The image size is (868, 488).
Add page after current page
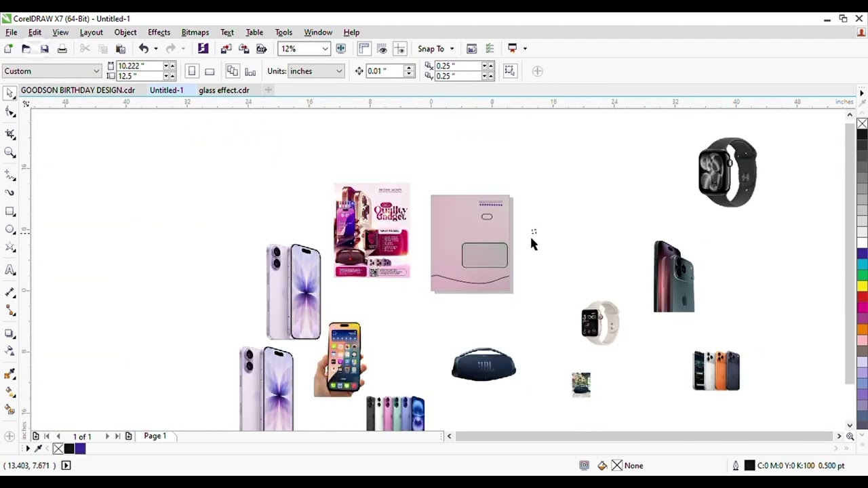pyautogui.click(x=128, y=436)
